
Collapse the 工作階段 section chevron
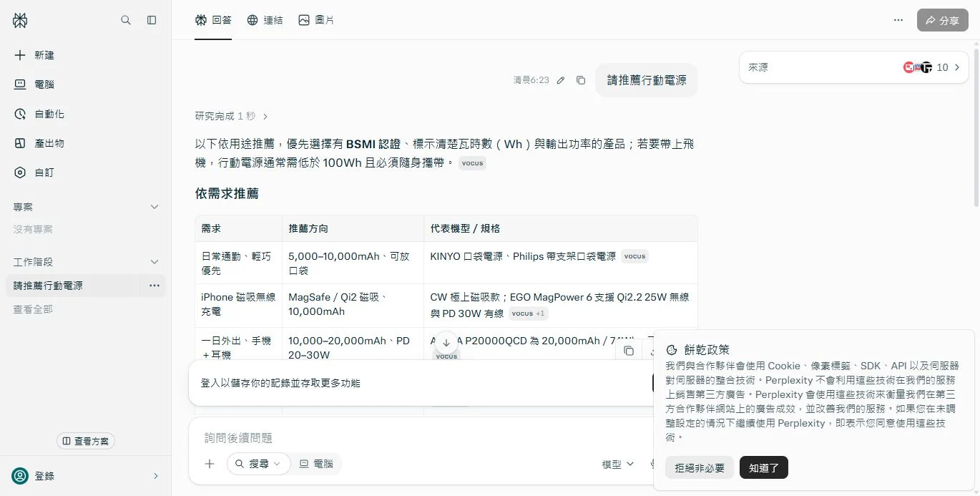(154, 262)
